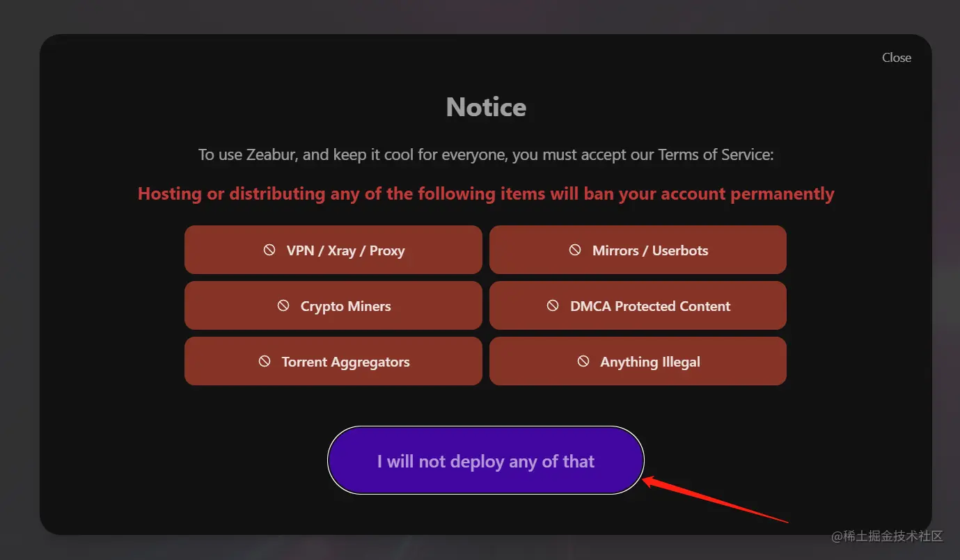Select the Mirrors / Userbots restriction chip
Viewport: 960px width, 560px height.
[x=638, y=250]
